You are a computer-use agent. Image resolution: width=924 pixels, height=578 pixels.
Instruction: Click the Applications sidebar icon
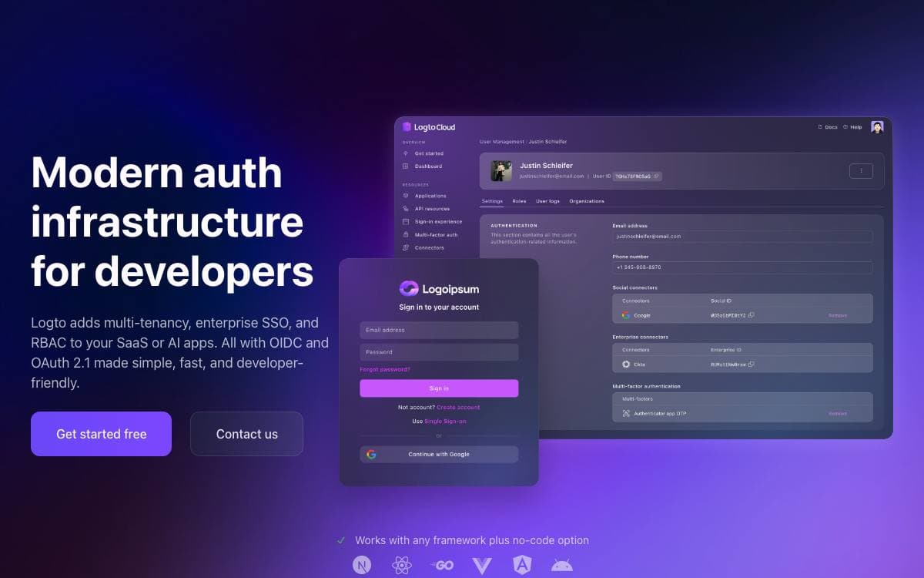(406, 196)
